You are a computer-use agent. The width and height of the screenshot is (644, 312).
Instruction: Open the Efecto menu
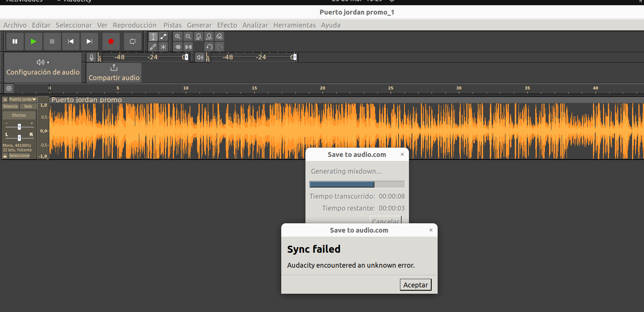[x=227, y=25]
